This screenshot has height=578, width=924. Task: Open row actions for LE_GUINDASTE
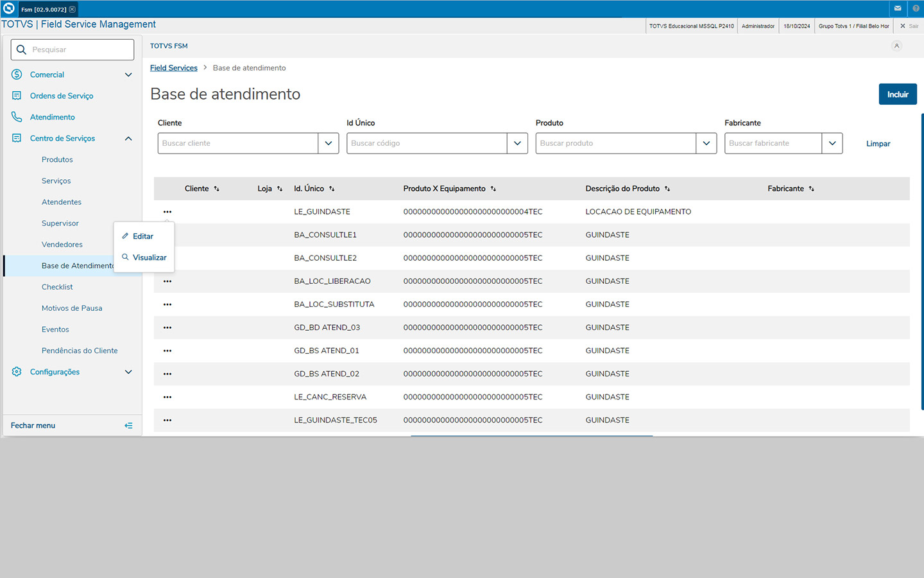point(167,212)
